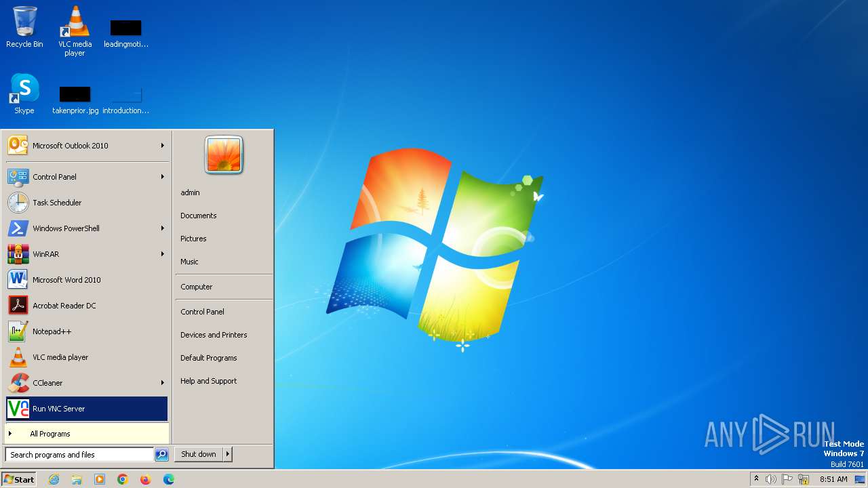Image resolution: width=868 pixels, height=488 pixels.
Task: Select the Task Scheduler label
Action: point(57,203)
